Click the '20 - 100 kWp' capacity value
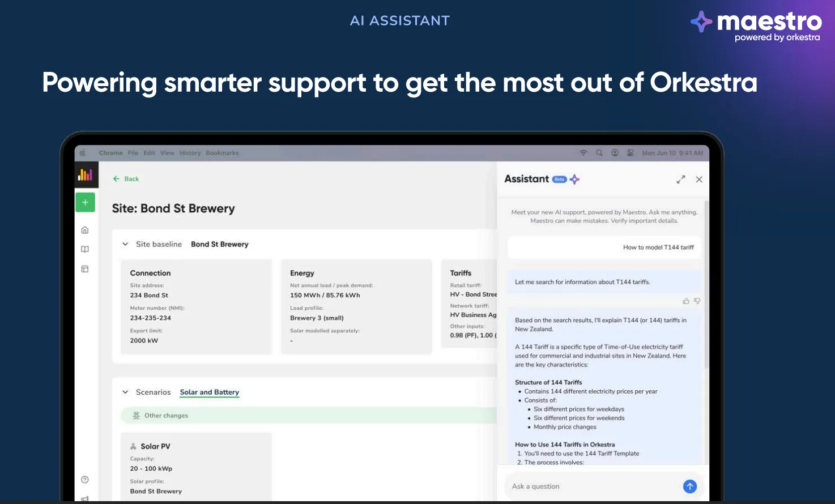This screenshot has width=835, height=504. click(x=151, y=469)
